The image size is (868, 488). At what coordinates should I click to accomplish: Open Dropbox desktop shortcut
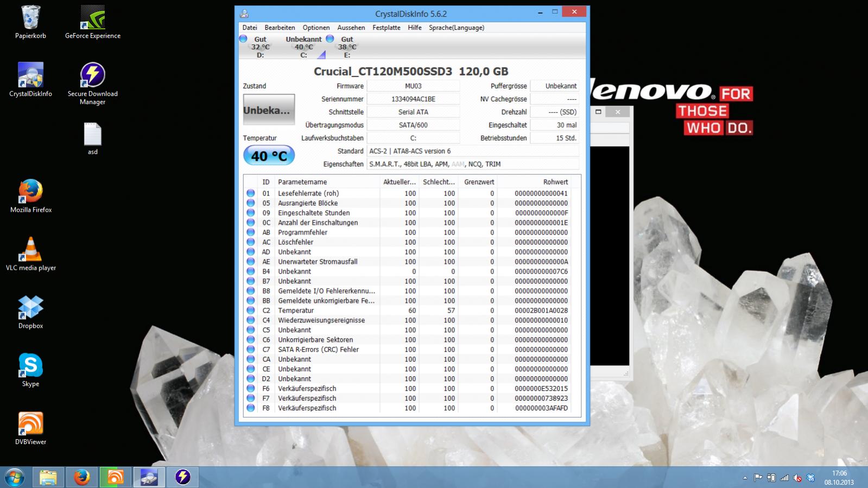click(x=30, y=312)
